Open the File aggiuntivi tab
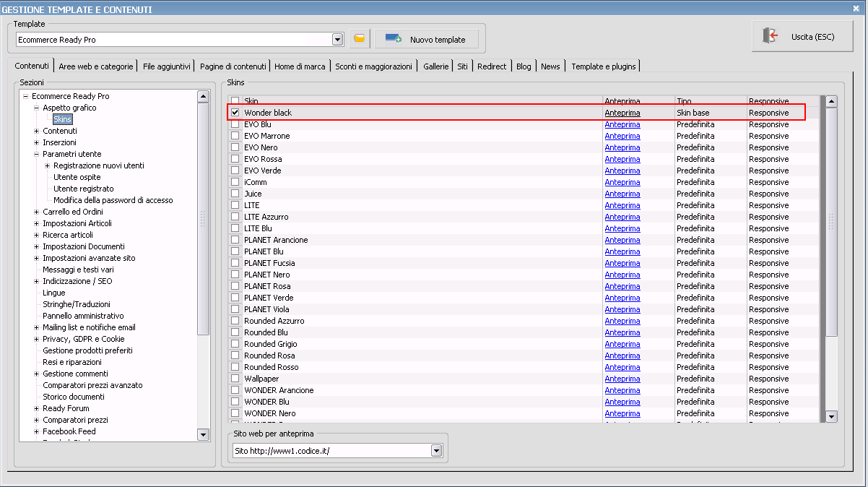868x487 pixels. 167,66
